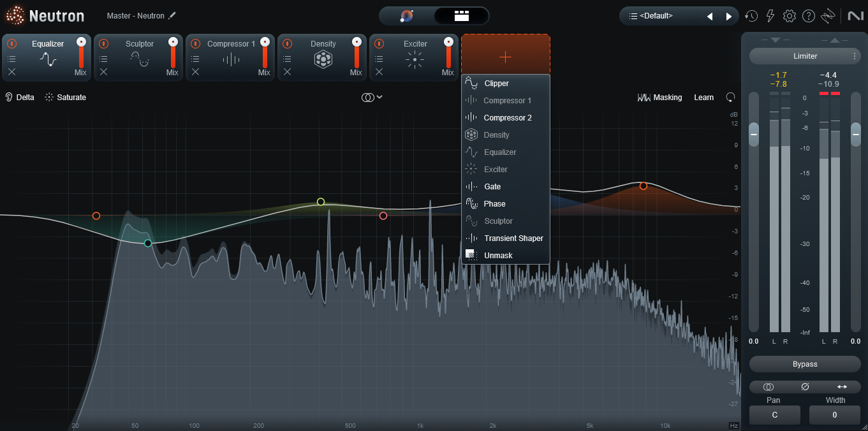This screenshot has height=431, width=868.
Task: Click the scribble icon beside the help icon
Action: click(x=828, y=16)
